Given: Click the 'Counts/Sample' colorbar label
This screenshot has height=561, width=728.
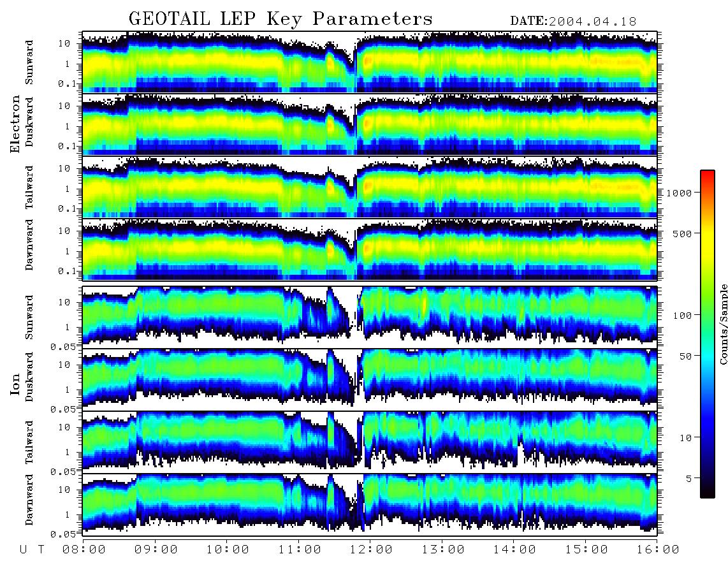Looking at the screenshot, I should pos(723,324).
